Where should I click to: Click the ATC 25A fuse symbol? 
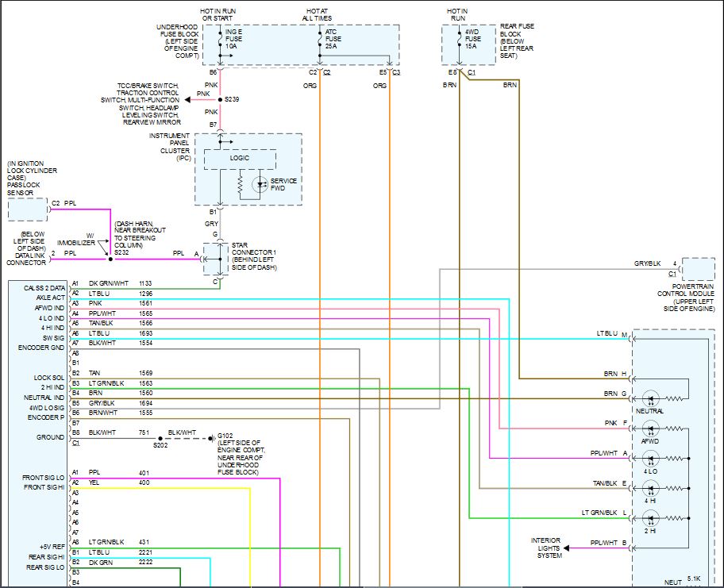(319, 39)
